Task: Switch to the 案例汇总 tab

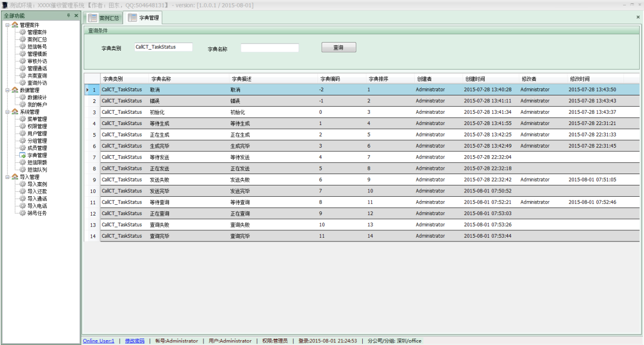Action: [104, 18]
